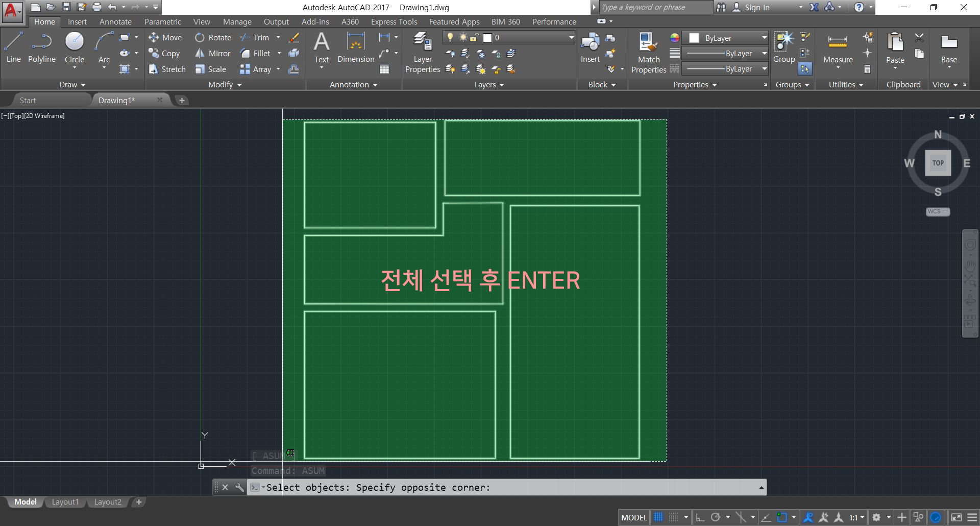Click the keyword search field
The image size is (980, 526).
[655, 7]
